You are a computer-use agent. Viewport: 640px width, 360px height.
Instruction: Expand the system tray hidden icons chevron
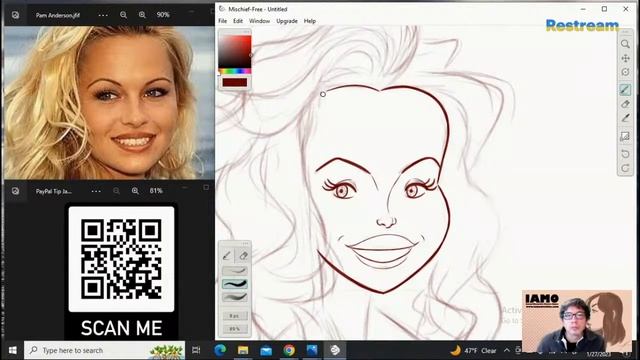coord(507,350)
